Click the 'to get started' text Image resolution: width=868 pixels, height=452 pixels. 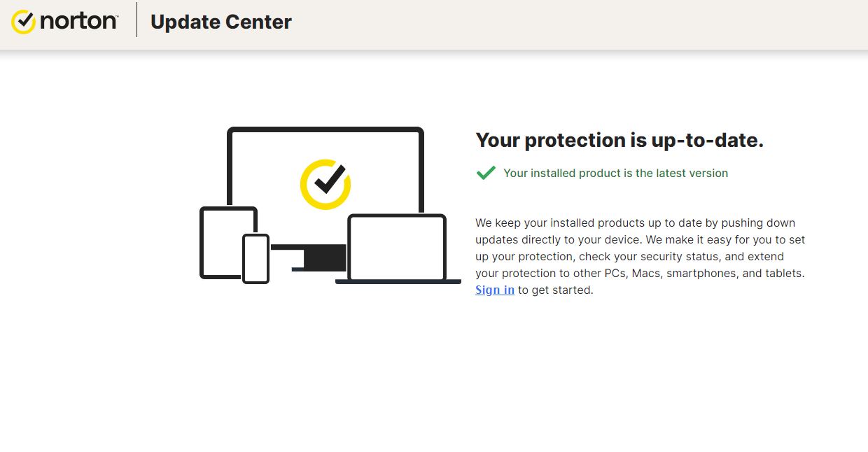click(x=556, y=290)
